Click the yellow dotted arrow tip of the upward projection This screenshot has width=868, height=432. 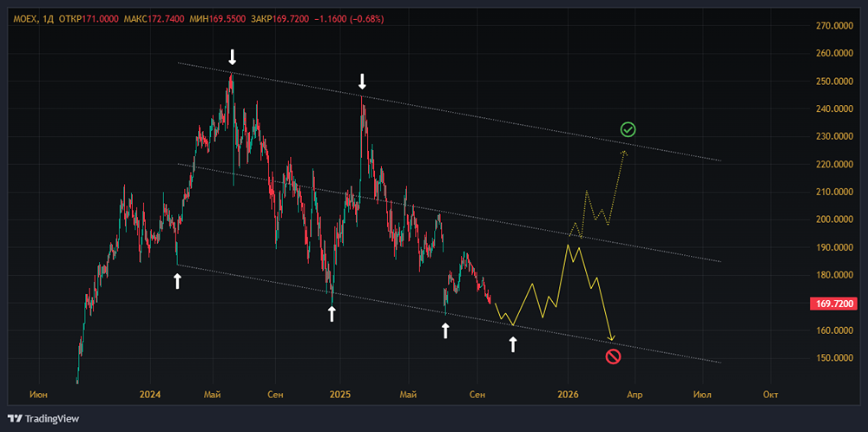point(624,153)
